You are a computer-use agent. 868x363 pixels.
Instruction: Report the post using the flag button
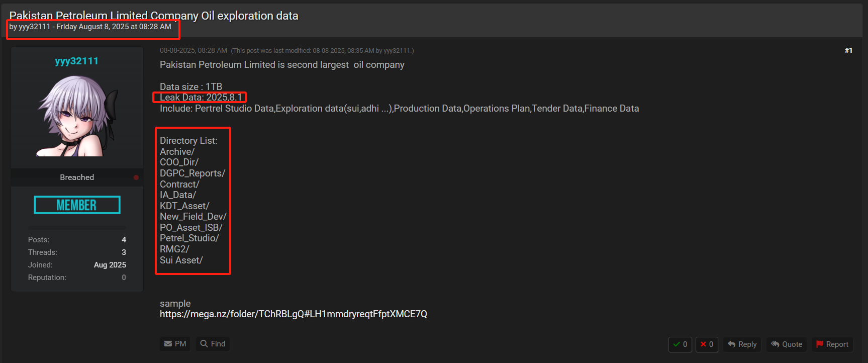pos(832,344)
